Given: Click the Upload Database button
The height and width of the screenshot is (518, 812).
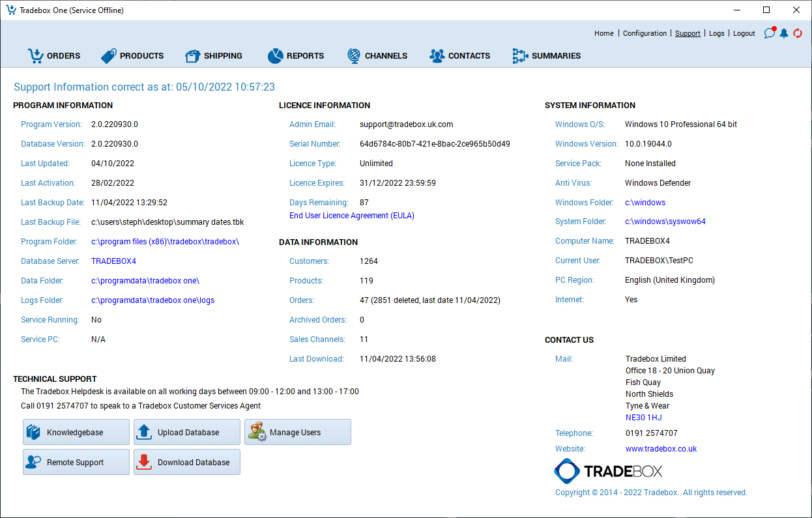Looking at the screenshot, I should click(187, 432).
